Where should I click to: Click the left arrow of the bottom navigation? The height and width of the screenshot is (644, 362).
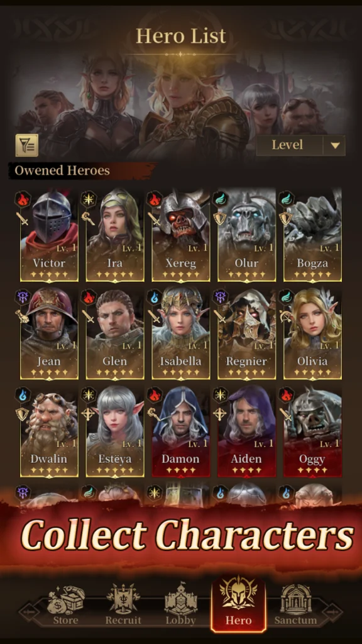30,612
